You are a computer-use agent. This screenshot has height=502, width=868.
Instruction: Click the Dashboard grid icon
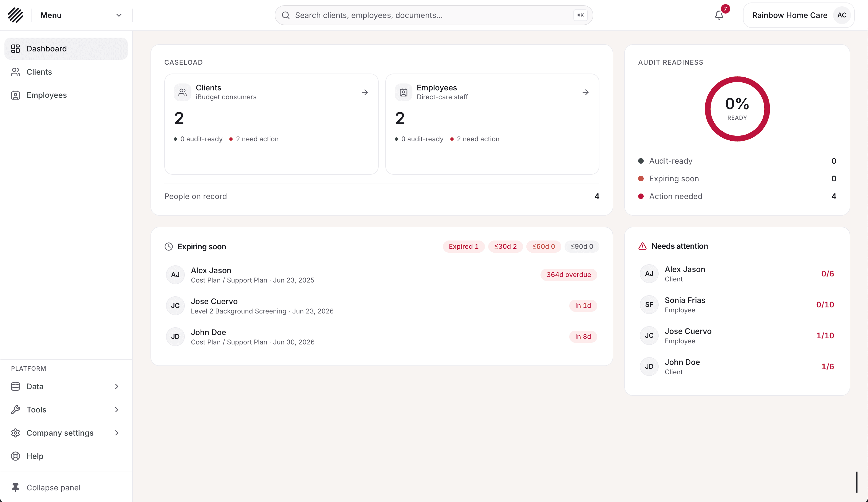click(15, 49)
